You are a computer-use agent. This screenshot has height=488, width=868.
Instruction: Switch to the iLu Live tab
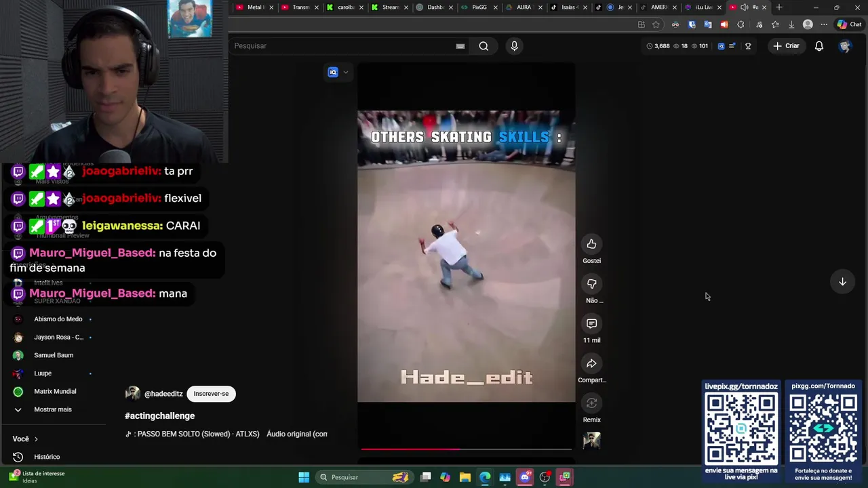[703, 7]
